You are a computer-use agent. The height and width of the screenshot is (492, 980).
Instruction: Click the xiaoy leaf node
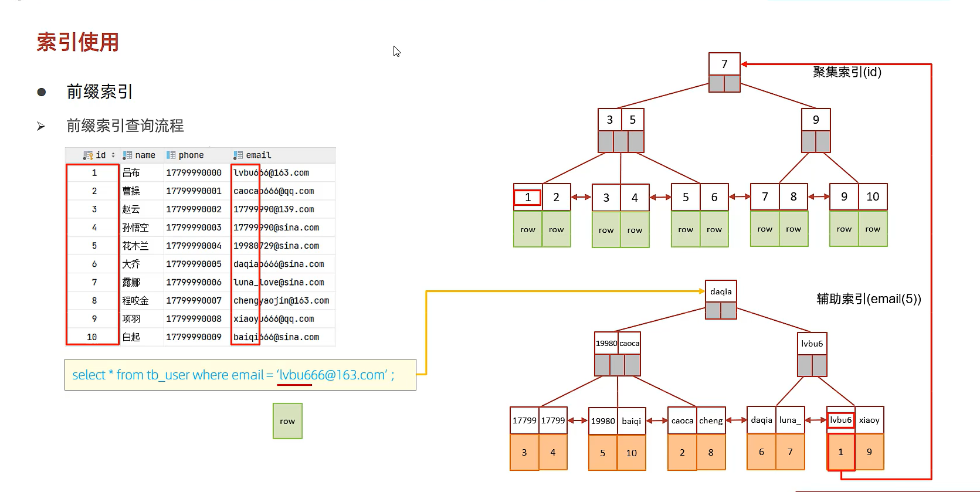869,420
